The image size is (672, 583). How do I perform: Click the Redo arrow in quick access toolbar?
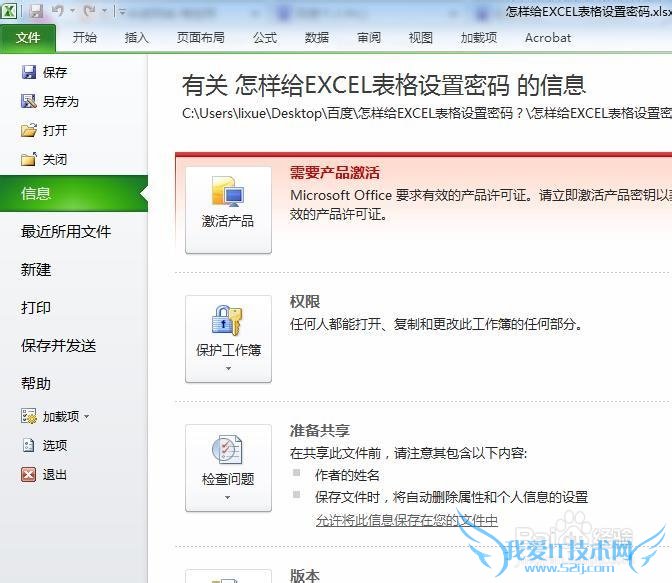coord(90,11)
